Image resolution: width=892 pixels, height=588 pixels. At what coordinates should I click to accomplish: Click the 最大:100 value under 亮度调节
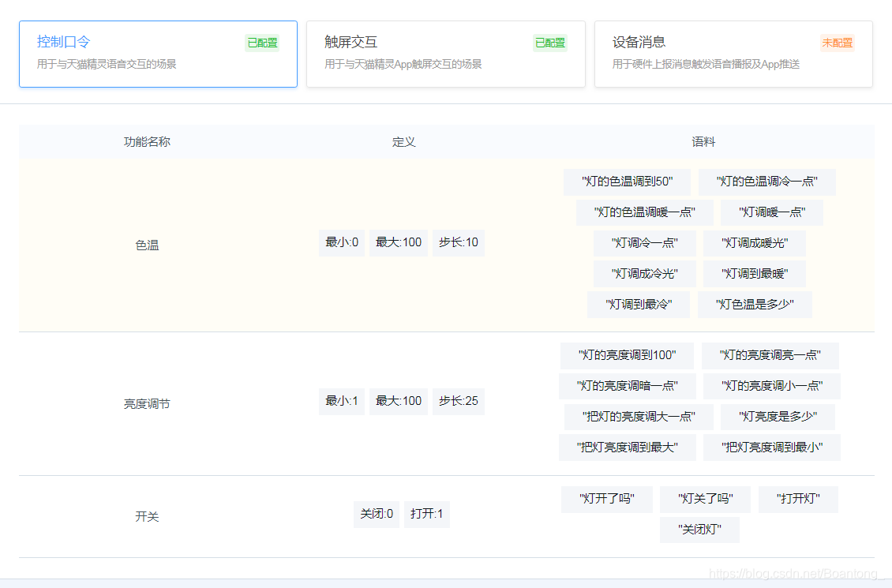click(x=398, y=401)
